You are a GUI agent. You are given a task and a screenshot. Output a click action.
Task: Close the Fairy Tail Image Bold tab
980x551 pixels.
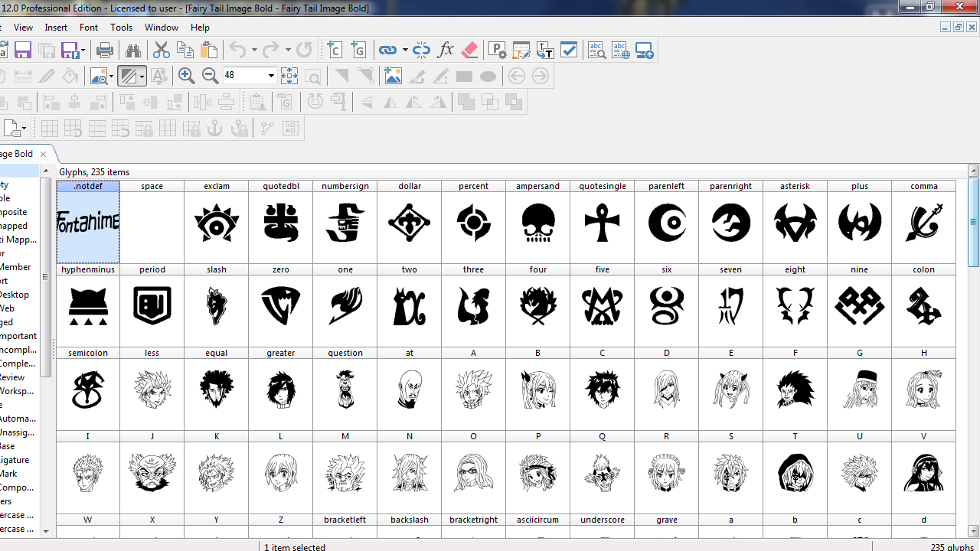[x=44, y=154]
